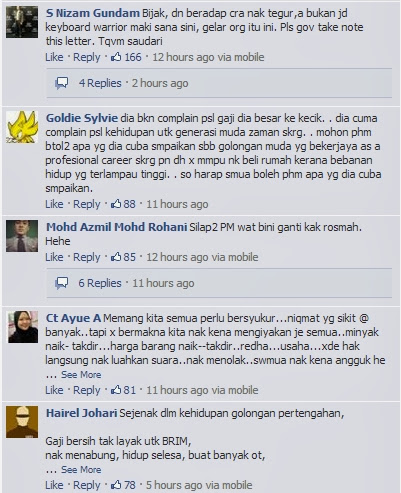
Task: Reply to Goldie Sylvie's comment
Action: point(87,204)
